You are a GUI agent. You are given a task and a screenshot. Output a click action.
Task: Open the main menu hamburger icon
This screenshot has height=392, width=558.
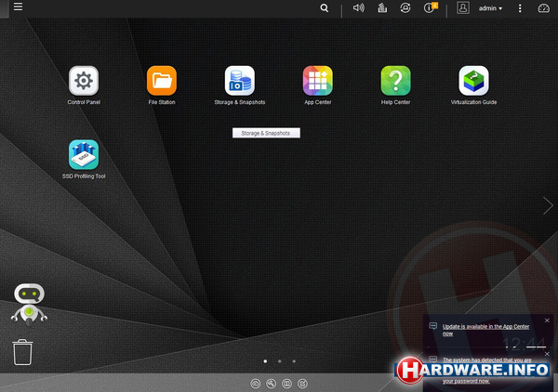(19, 7)
